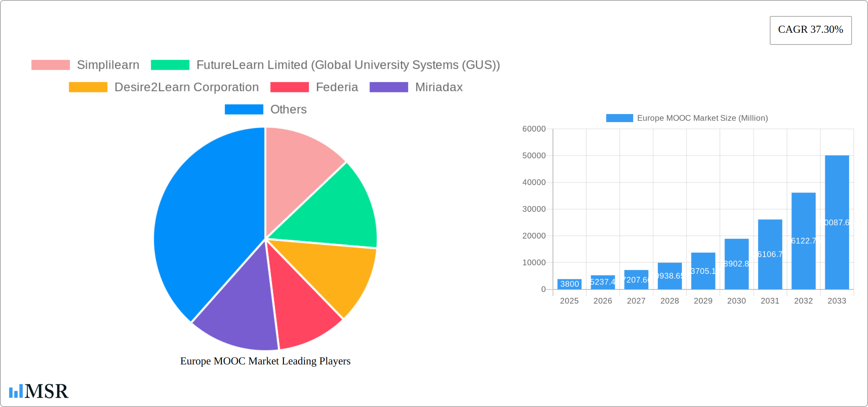
Task: Click the 2028 bar in chart
Action: tap(670, 276)
